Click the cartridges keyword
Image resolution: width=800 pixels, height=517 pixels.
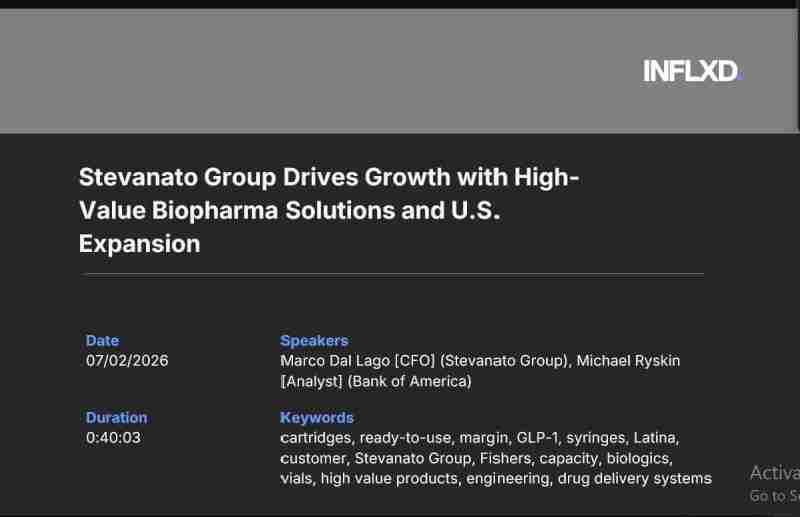click(314, 438)
